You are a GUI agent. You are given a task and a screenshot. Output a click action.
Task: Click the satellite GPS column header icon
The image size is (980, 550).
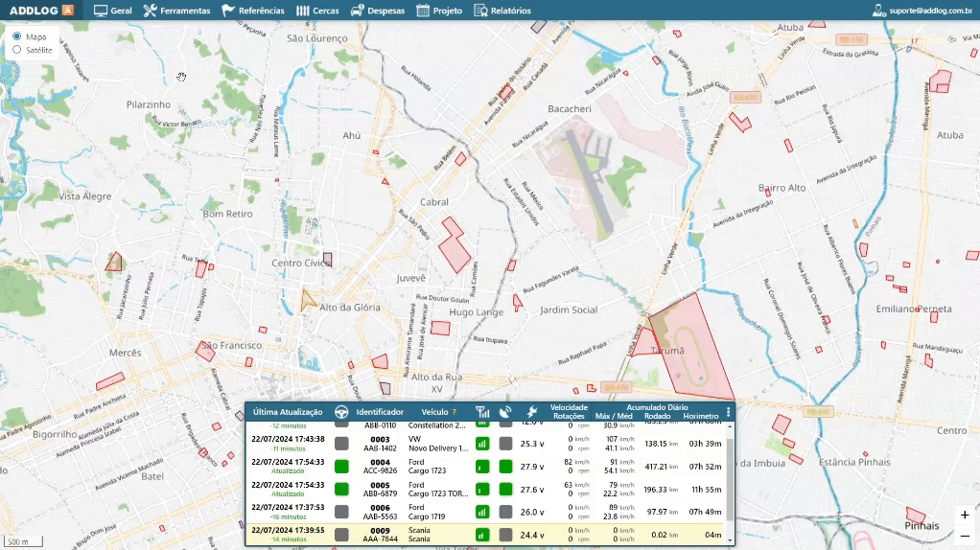pos(505,412)
